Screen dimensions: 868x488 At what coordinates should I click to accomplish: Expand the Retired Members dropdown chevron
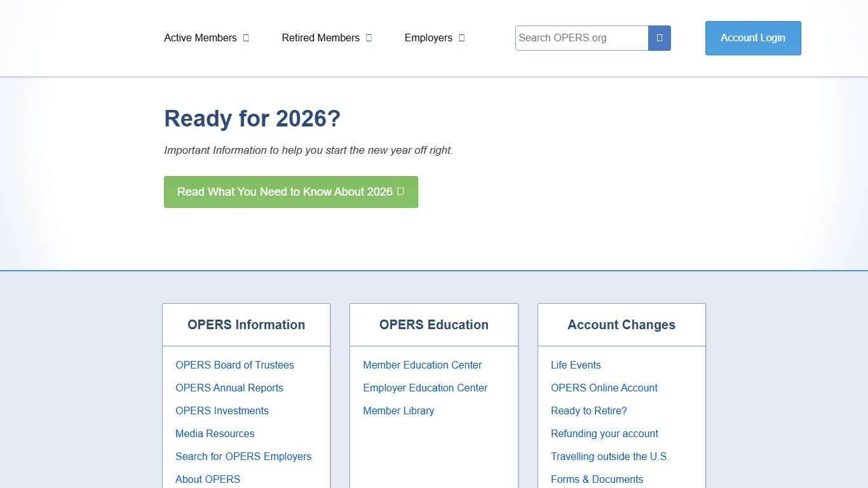click(x=368, y=38)
